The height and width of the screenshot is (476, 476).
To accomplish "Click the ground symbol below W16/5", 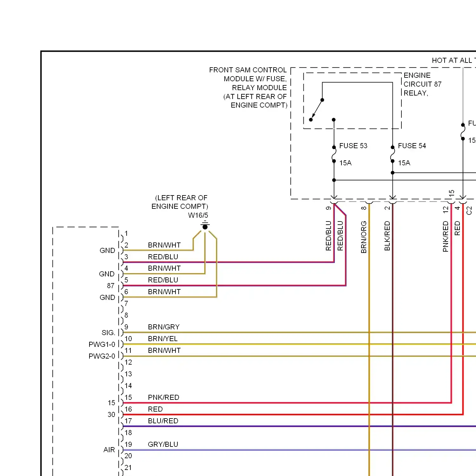I will pos(205,225).
